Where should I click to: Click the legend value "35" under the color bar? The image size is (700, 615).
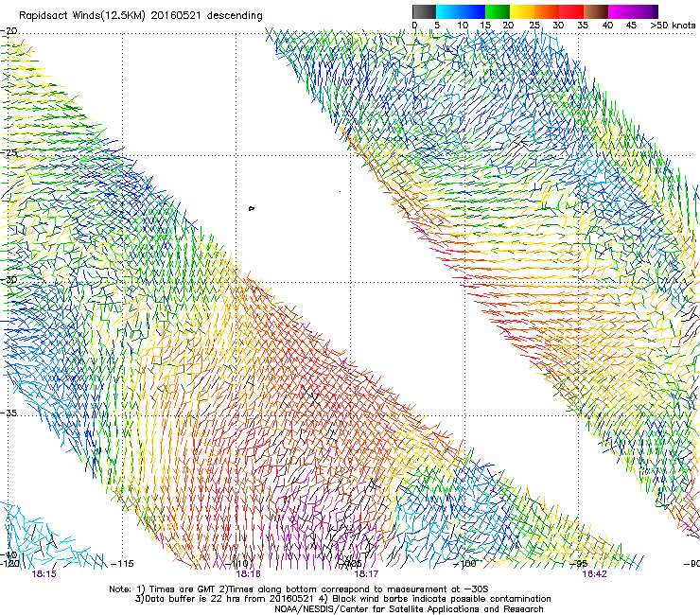[x=583, y=25]
